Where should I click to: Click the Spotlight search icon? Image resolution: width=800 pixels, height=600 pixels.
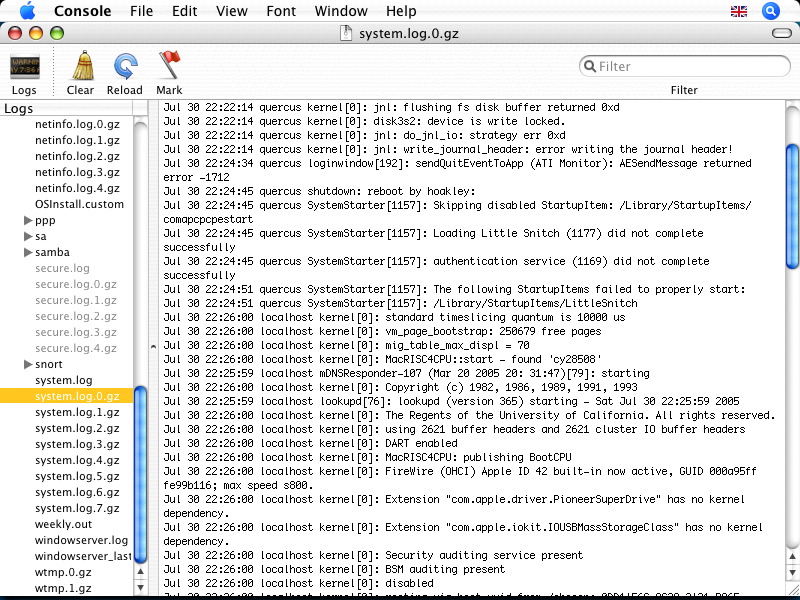click(770, 11)
